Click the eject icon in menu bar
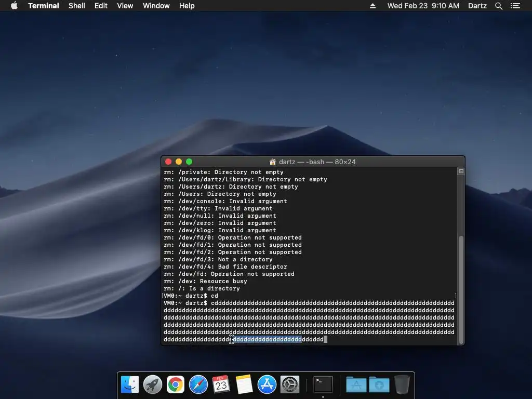The height and width of the screenshot is (399, 532). 373,6
